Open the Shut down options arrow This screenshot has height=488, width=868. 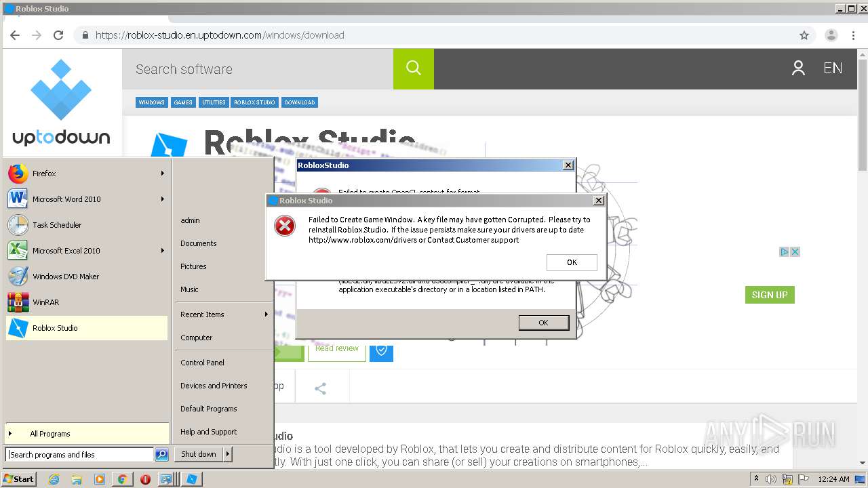228,455
